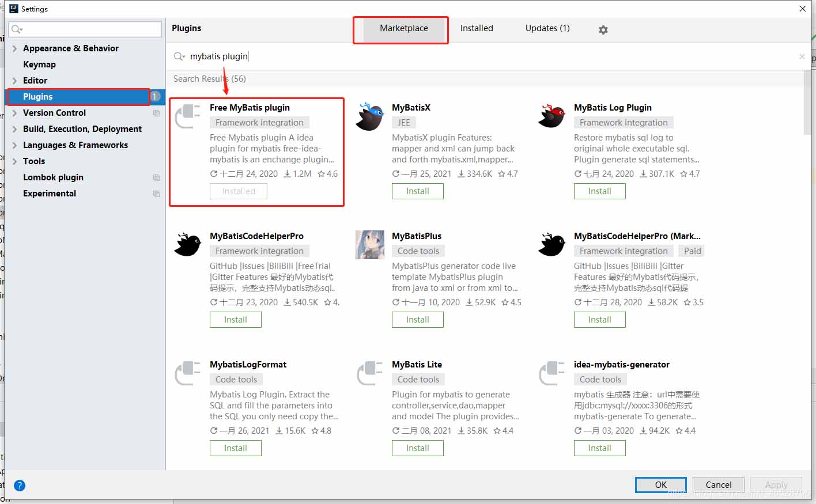Expand the Editor settings node
This screenshot has width=816, height=504.
coord(14,81)
